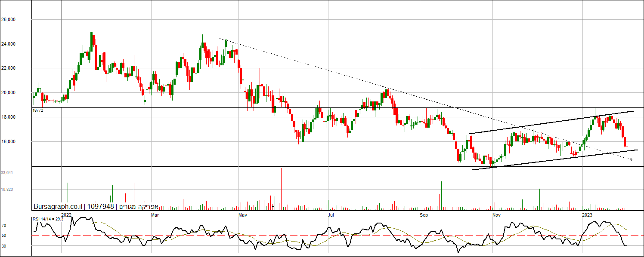Select the 16,820 volume axis label
The width and height of the screenshot is (644, 257).
coord(8,189)
